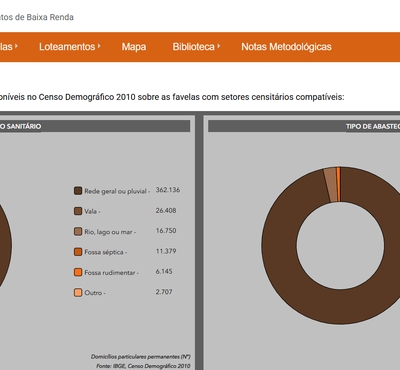Select the Rede geral ou pluvial label
The height and width of the screenshot is (370, 400).
(117, 191)
